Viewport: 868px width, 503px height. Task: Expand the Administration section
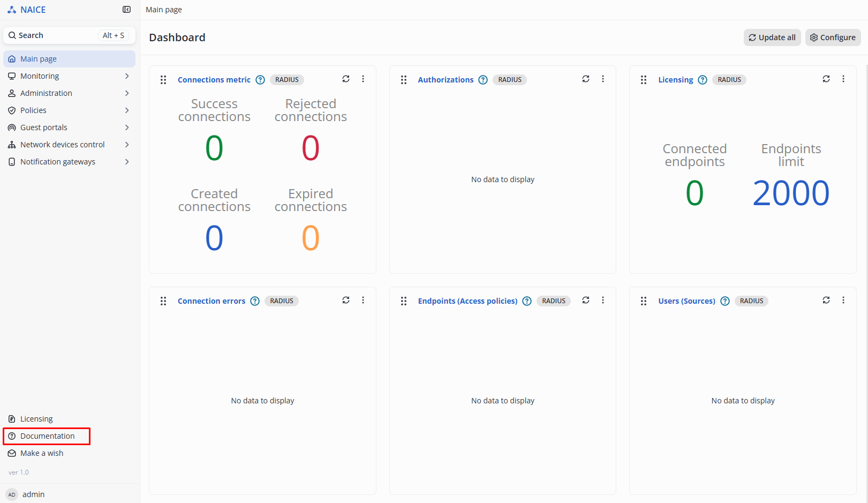pyautogui.click(x=69, y=93)
